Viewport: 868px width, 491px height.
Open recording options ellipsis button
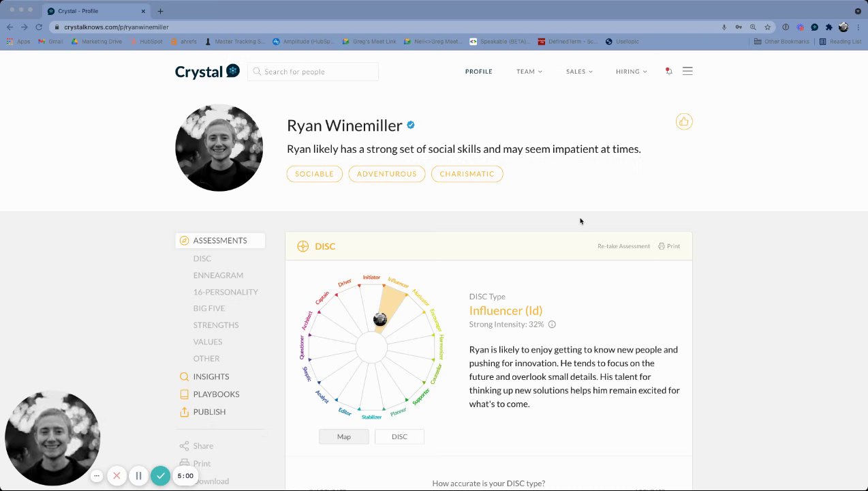(97, 476)
